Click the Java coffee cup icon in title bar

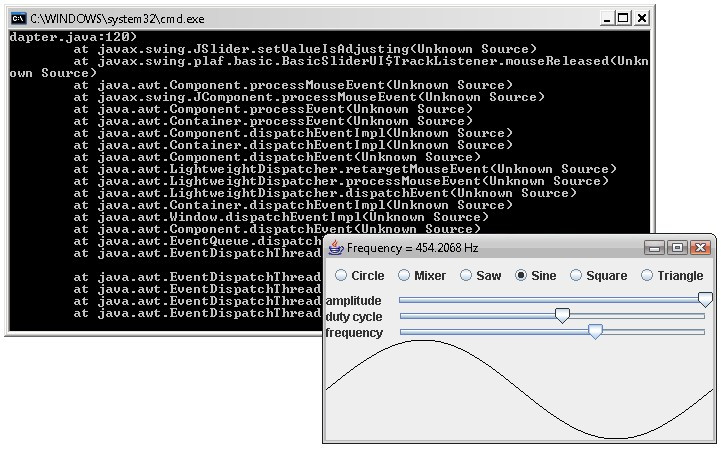click(336, 247)
